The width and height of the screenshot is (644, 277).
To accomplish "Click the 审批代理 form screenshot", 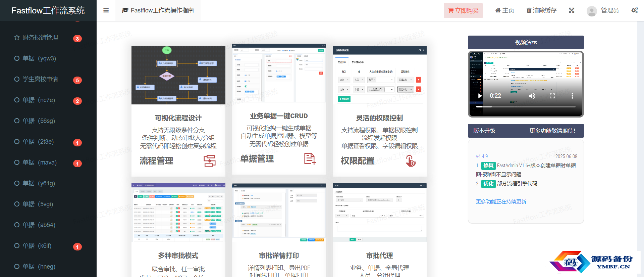I will click(x=380, y=213).
